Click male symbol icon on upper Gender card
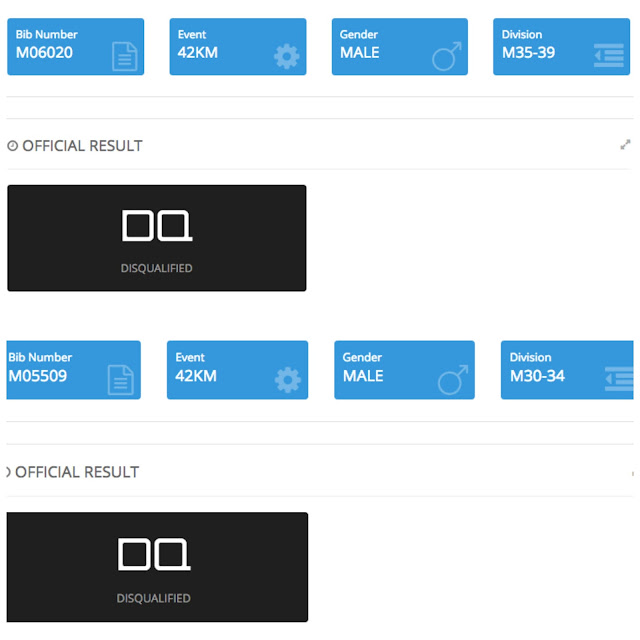The height and width of the screenshot is (640, 640). pos(448,56)
